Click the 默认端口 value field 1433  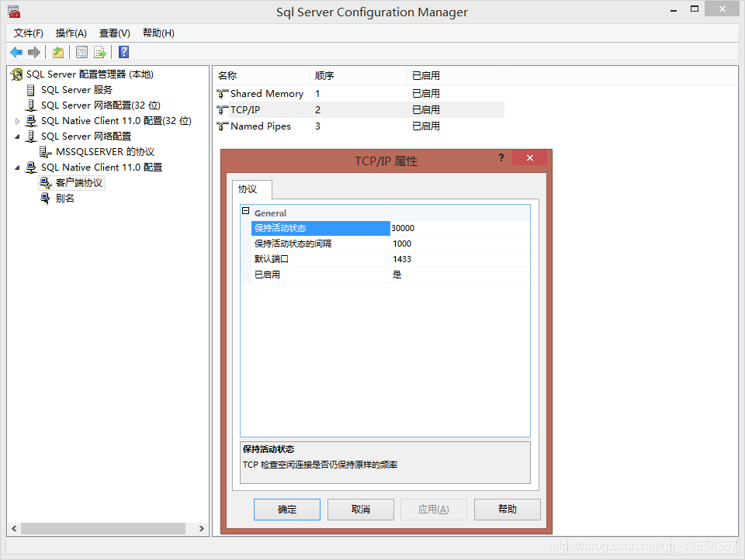click(x=459, y=259)
